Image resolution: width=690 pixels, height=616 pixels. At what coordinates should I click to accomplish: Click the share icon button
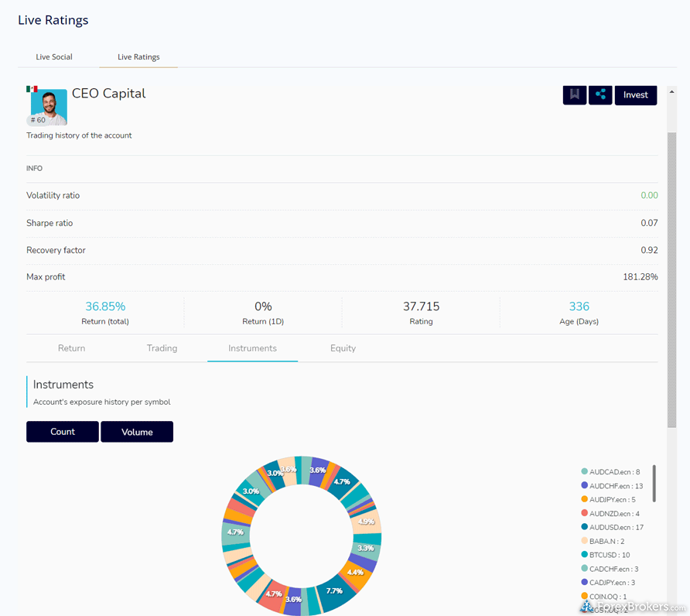(x=600, y=95)
